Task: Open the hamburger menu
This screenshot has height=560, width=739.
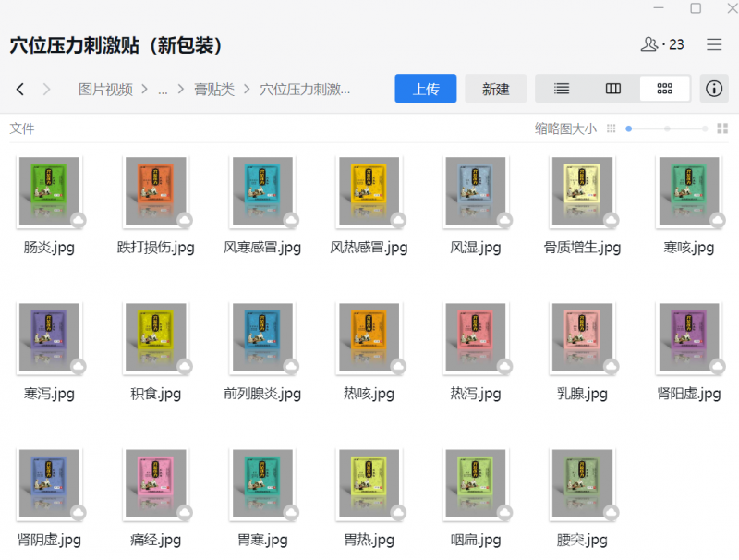Action: pyautogui.click(x=714, y=44)
